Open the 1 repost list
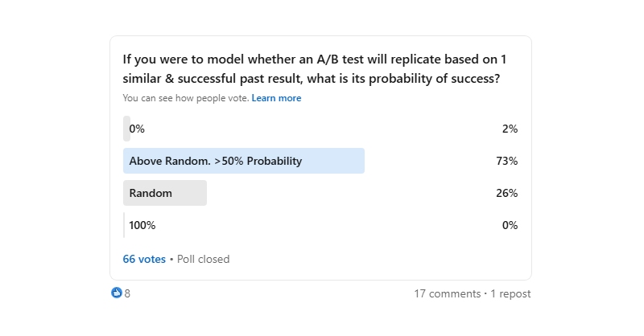Screen dimensions: 644x336 click(510, 294)
